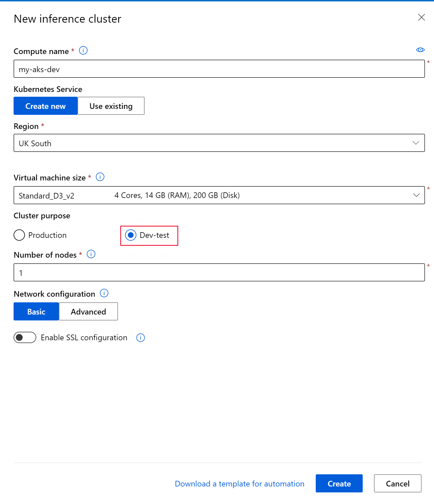Open Download a template for automation link
This screenshot has height=504, width=434.
(x=240, y=484)
